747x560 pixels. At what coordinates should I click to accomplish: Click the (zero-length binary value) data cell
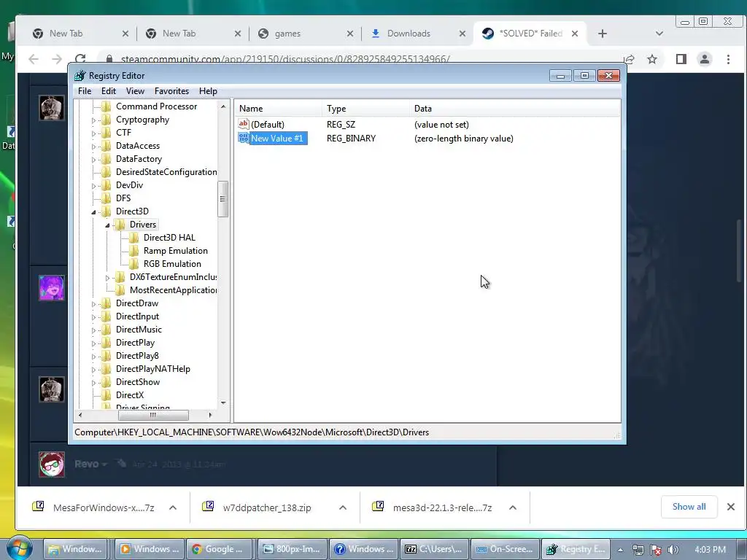click(x=463, y=138)
